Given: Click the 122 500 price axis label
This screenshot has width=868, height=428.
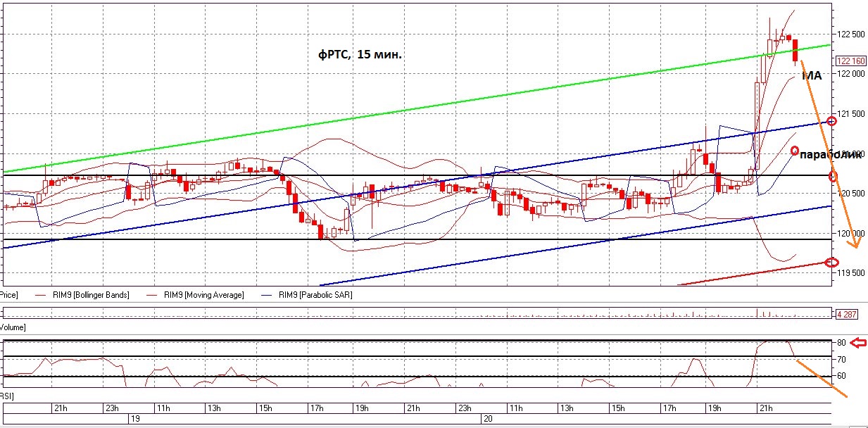Looking at the screenshot, I should point(851,34).
